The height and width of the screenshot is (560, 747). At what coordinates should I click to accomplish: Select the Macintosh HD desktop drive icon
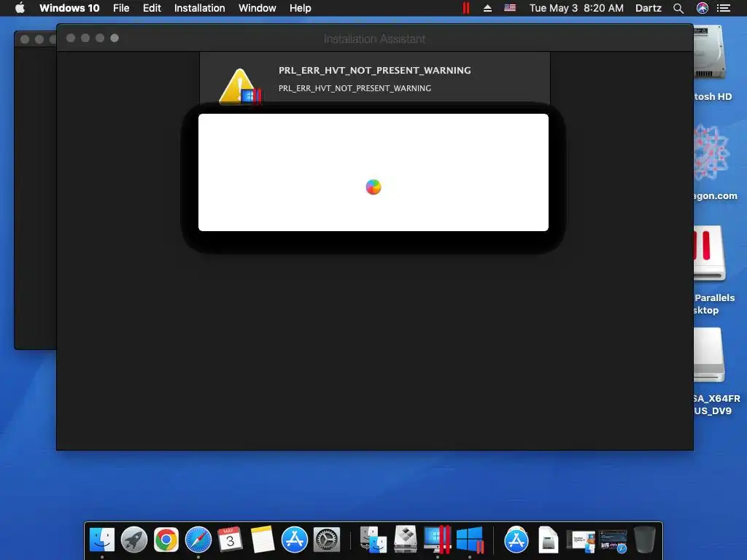(x=710, y=53)
